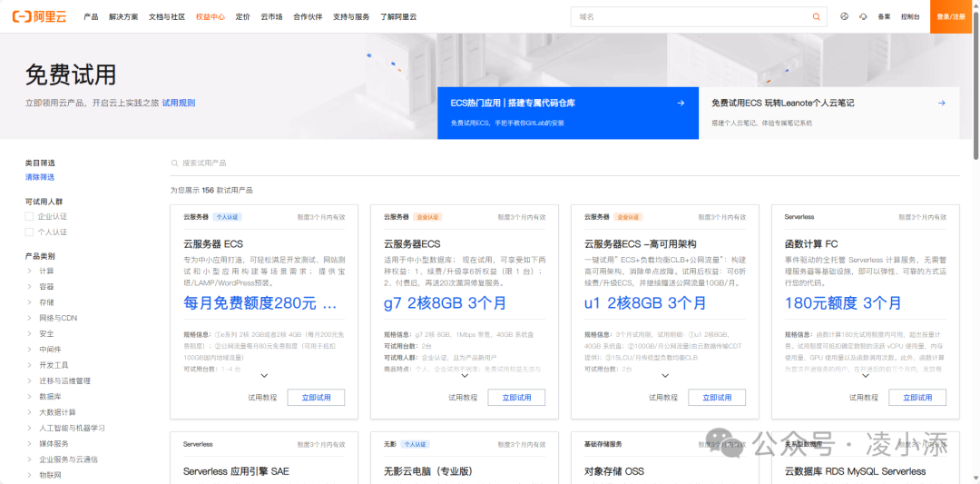The width and height of the screenshot is (980, 484).
Task: Open the 权益中心 menu
Action: [x=210, y=17]
